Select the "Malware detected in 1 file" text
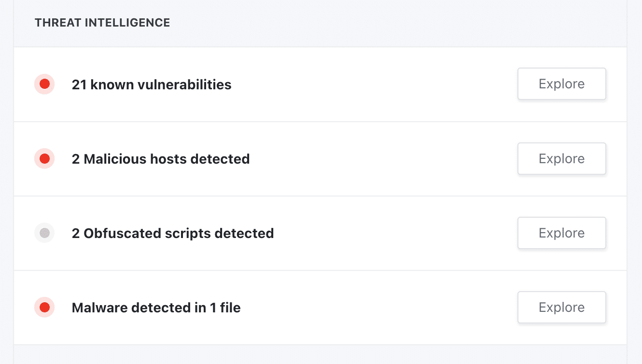Viewport: 642px width, 364px height. point(156,308)
